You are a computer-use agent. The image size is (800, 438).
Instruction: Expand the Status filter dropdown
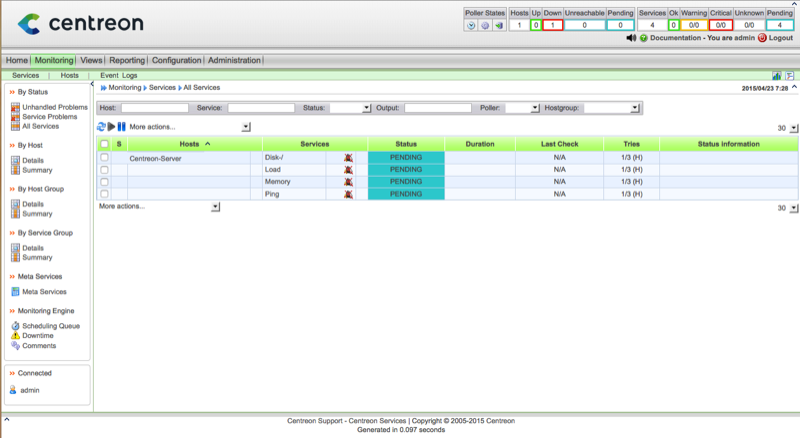(x=350, y=107)
